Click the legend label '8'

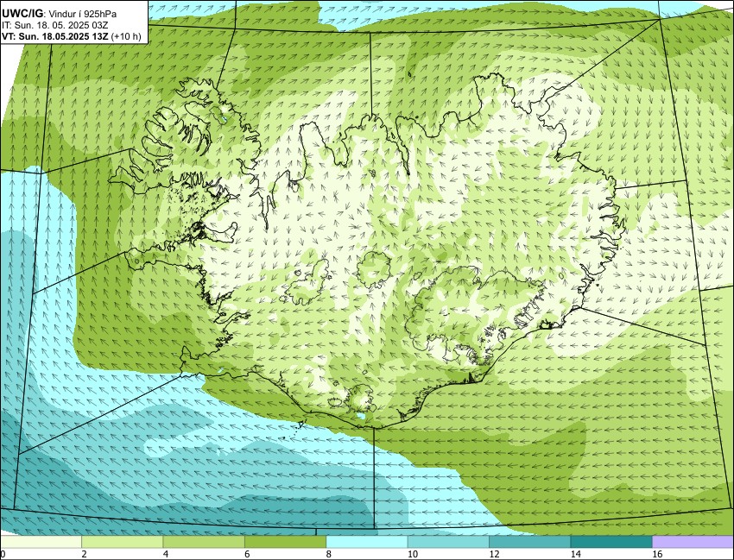[329, 554]
